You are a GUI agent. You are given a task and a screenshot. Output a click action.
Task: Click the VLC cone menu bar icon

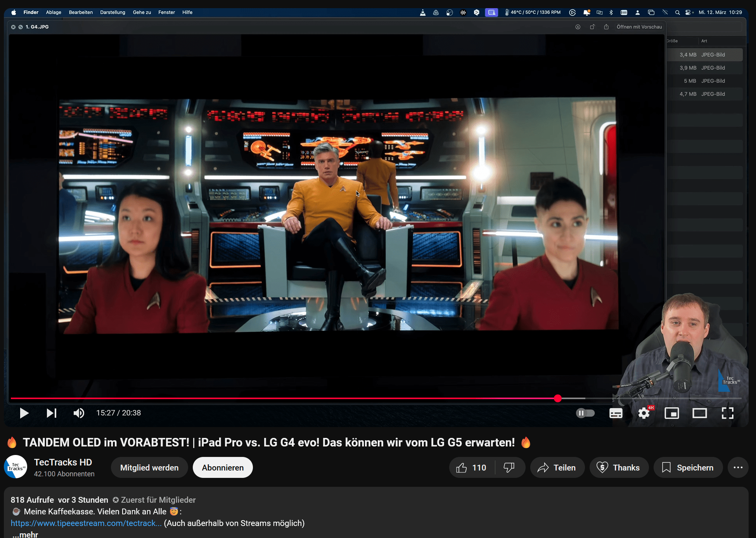coord(423,12)
